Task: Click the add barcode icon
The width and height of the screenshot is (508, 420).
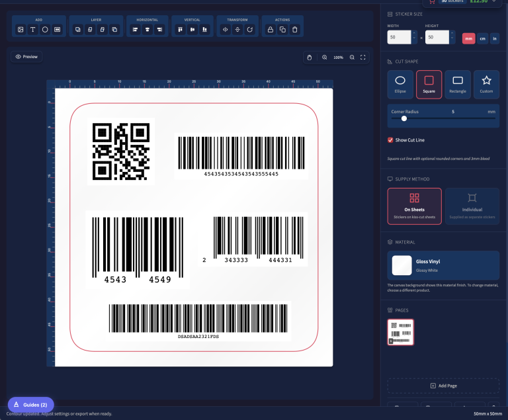Action: (x=58, y=30)
